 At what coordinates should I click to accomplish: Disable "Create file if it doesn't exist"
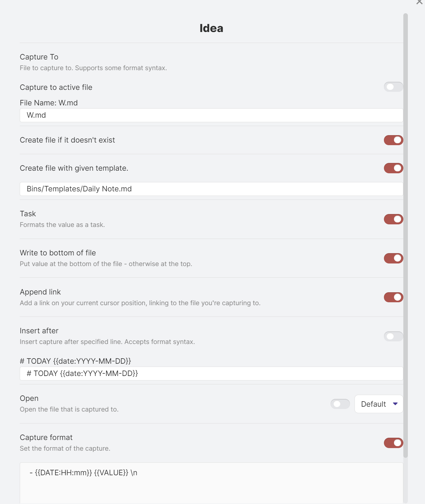[x=393, y=140]
